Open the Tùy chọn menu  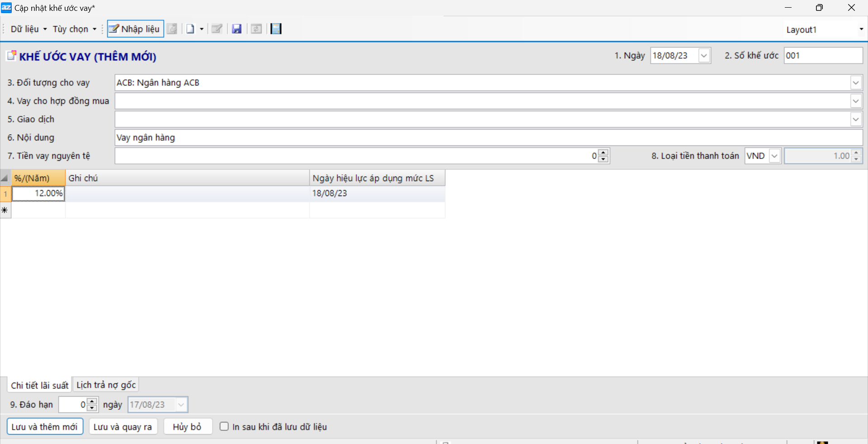(x=74, y=29)
